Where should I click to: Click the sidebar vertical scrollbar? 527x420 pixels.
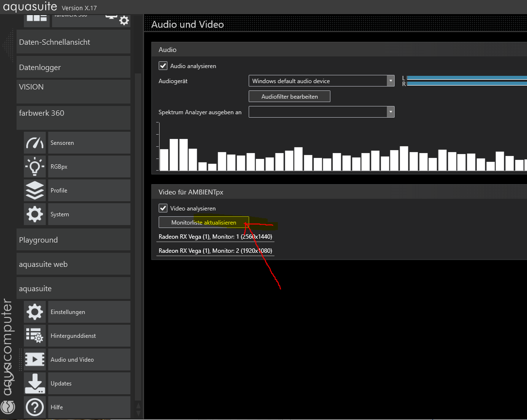point(138,235)
